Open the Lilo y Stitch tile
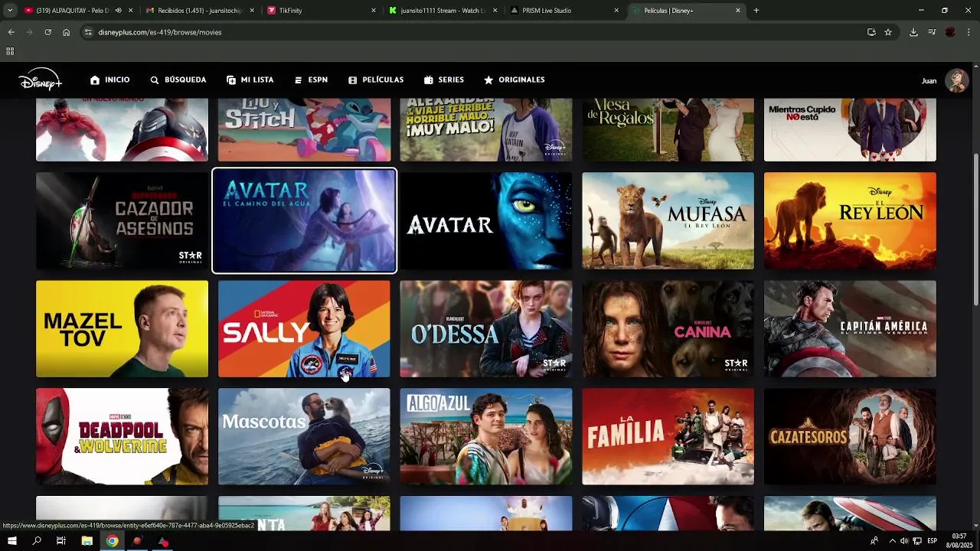The image size is (980, 551). point(304,129)
